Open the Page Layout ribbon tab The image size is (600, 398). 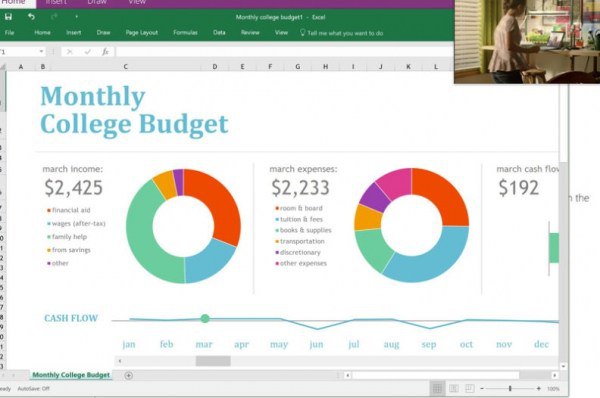(142, 33)
